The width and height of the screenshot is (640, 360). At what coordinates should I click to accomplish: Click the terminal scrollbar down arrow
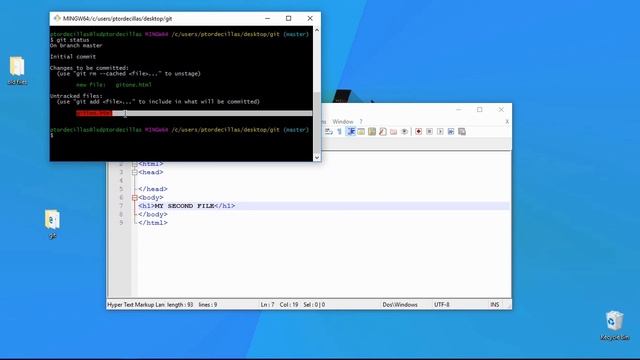pos(317,158)
